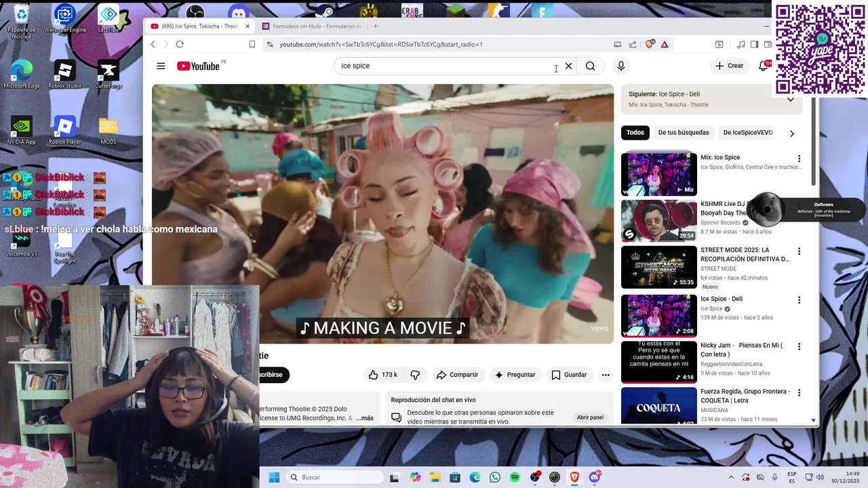Select the 'De tus búsquedas' chip

684,133
